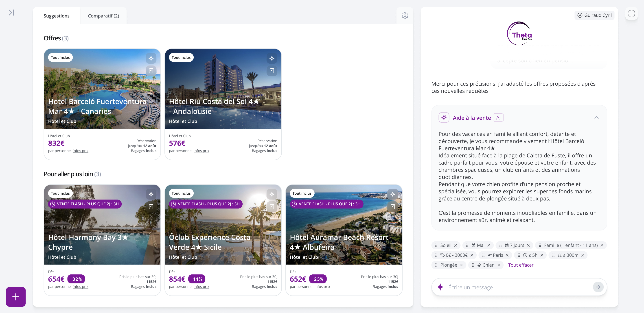Open infos prix for Barceló Fuerteventura
Screen dimensions: 644x313
[81, 151]
